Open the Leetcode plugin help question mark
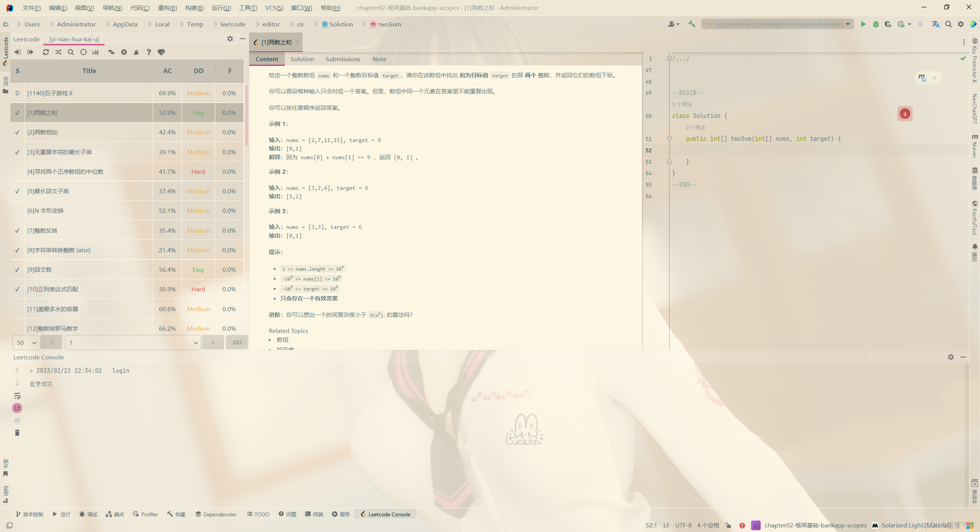Image resolution: width=980 pixels, height=532 pixels. [x=149, y=52]
